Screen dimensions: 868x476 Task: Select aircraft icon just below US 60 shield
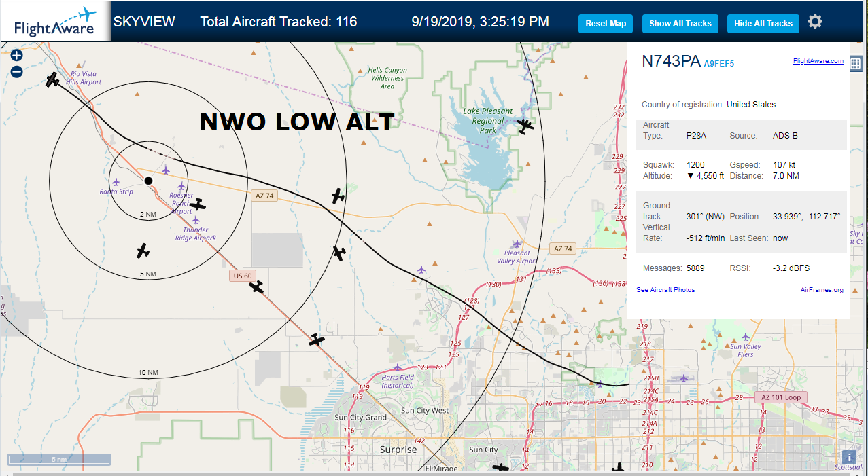coord(256,287)
